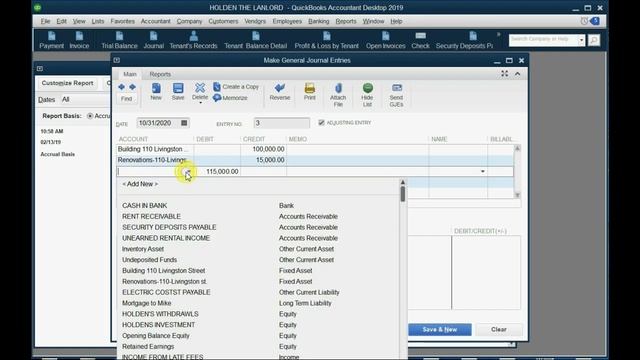Screen dimensions: 640x360
Task: Click the search magnifier button
Action: point(594,40)
